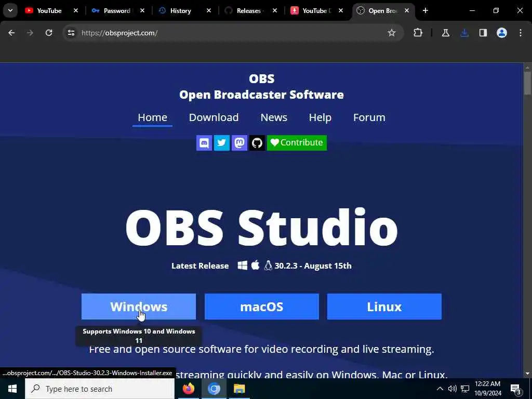This screenshot has width=532, height=399.
Task: Close the YouTube tab
Action: click(76, 11)
